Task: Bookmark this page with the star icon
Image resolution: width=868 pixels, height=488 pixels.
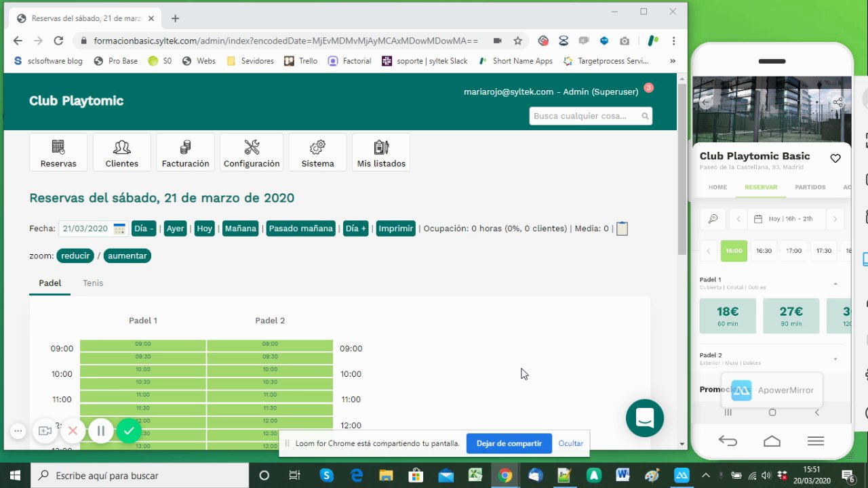Action: click(x=518, y=41)
